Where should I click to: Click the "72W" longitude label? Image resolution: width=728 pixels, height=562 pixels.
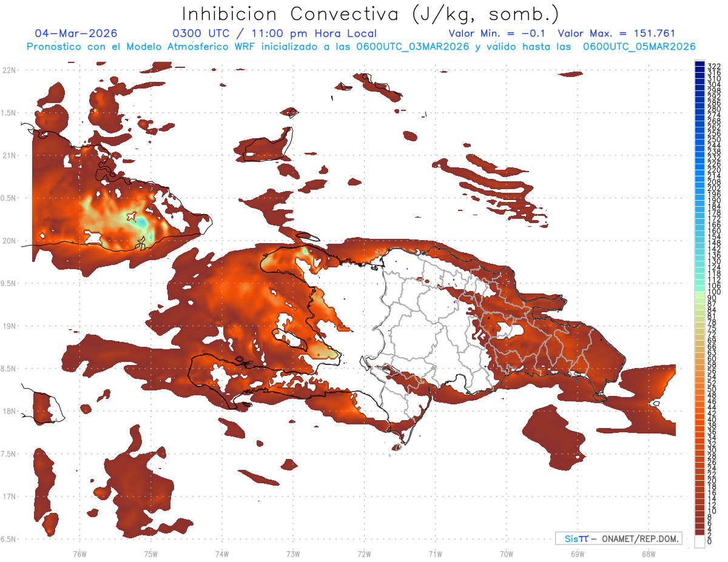pos(364,554)
